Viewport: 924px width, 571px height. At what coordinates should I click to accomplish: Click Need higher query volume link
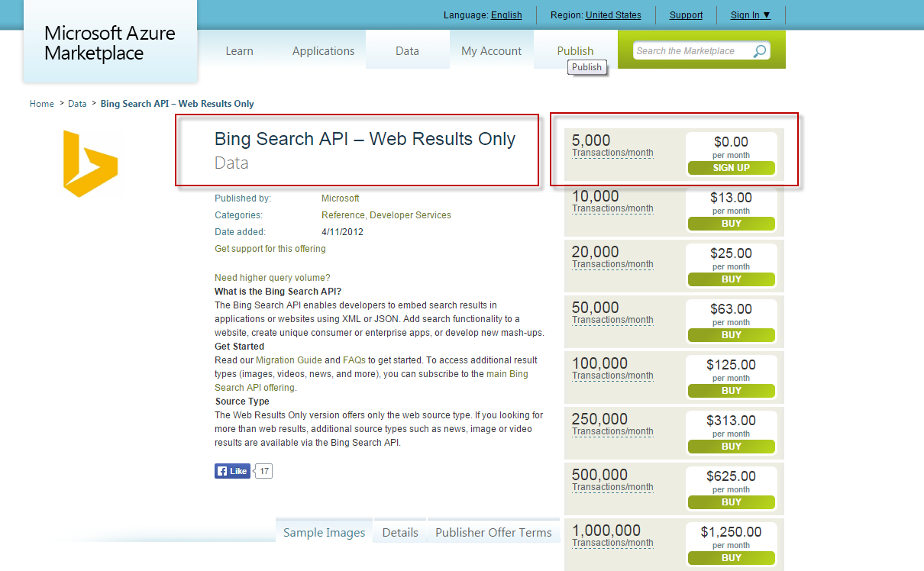pyautogui.click(x=273, y=278)
